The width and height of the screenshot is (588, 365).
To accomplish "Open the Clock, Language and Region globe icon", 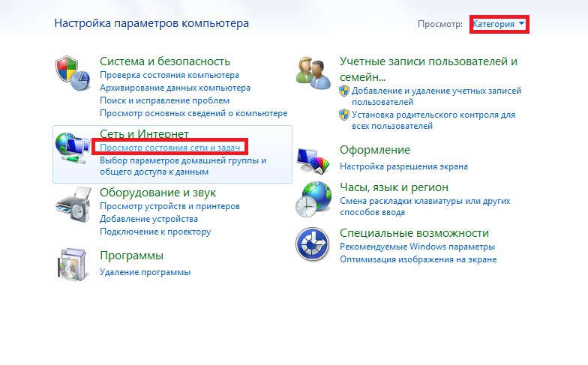I will 313,199.
